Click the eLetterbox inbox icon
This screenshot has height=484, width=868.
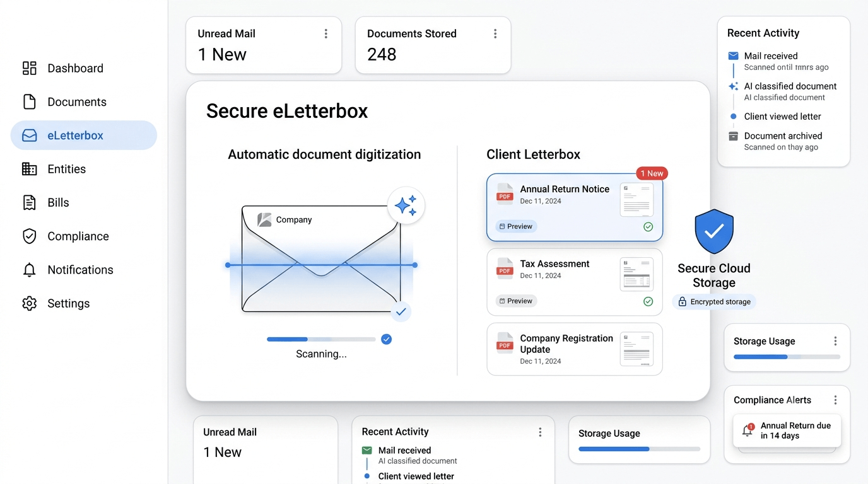[x=30, y=135]
